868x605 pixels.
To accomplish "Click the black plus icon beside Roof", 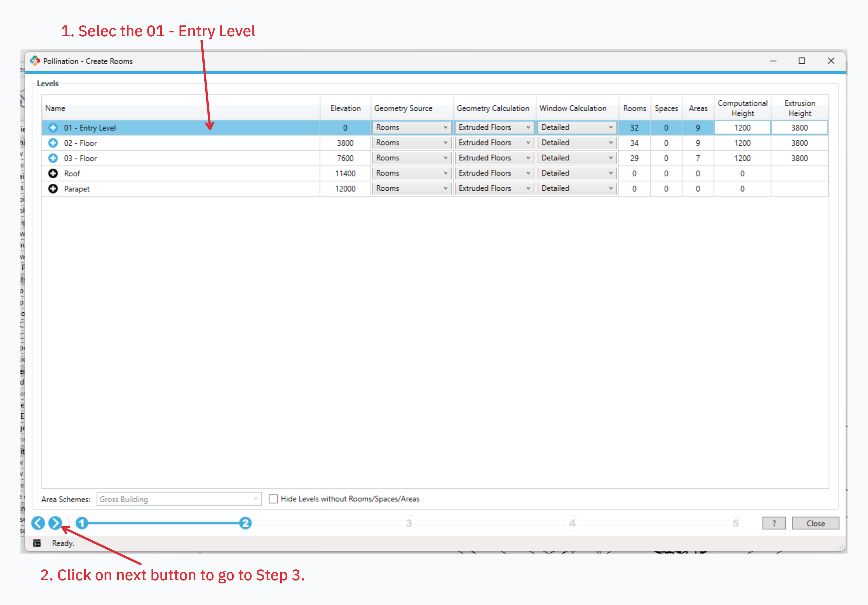I will [x=53, y=173].
